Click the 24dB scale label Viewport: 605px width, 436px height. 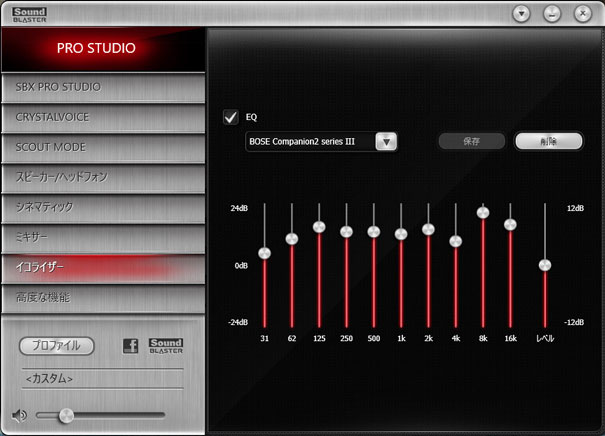[239, 208]
